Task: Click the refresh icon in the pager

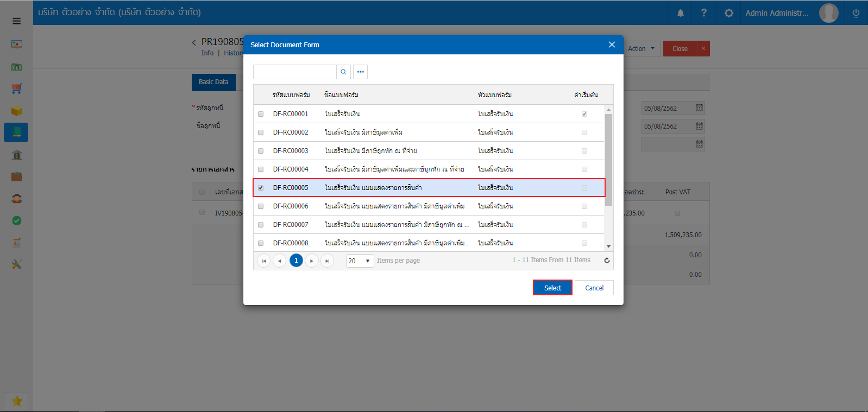Action: 607,261
